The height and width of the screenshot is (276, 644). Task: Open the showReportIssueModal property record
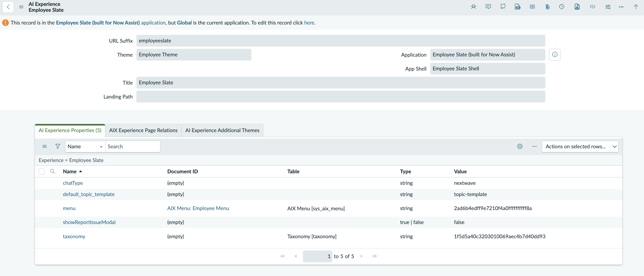[89, 222]
